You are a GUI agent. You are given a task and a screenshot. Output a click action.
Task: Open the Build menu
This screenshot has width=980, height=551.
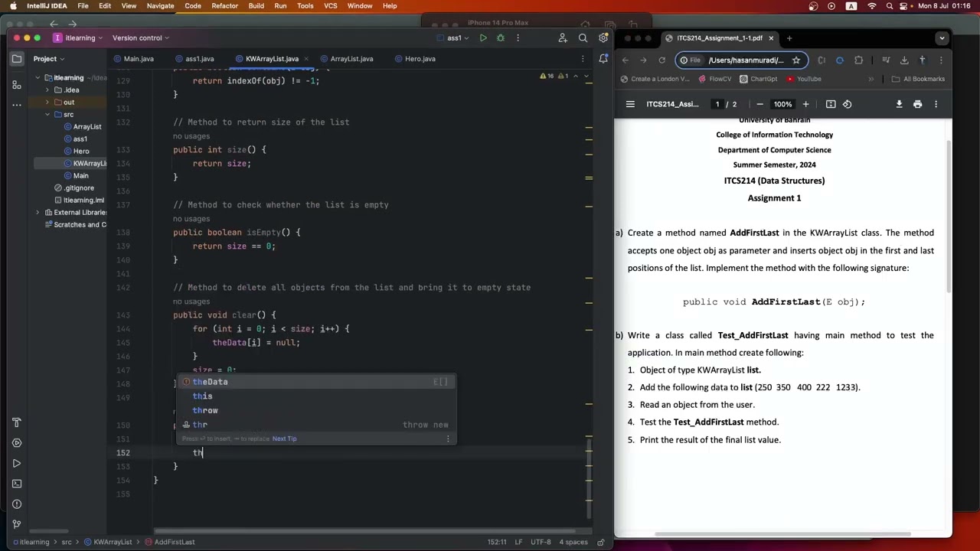click(256, 6)
